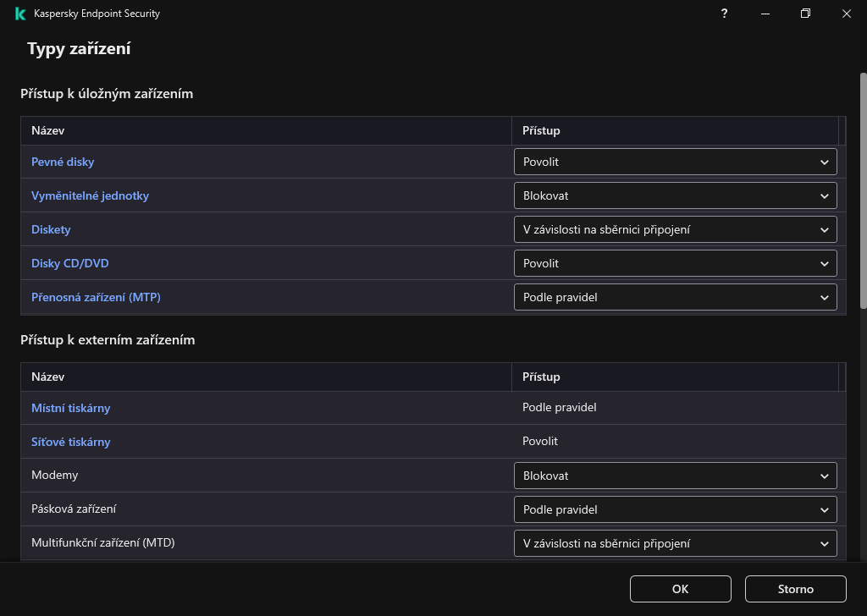Screen dimensions: 867x616
Task: Open the Diskety access dropdown
Action: click(x=675, y=229)
